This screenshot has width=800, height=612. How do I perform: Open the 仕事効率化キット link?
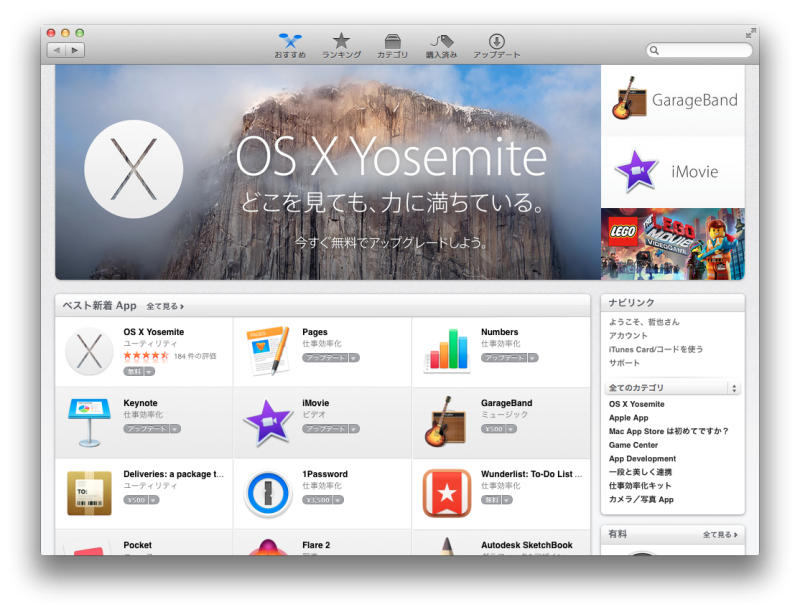pyautogui.click(x=640, y=486)
